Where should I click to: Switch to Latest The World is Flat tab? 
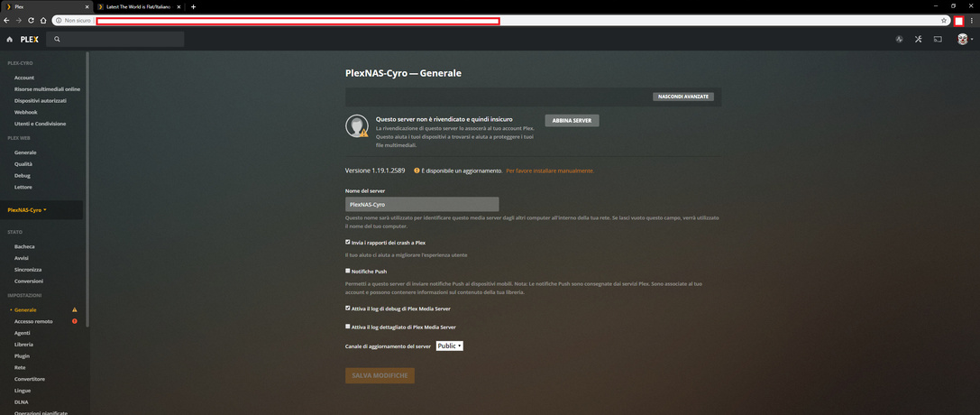139,7
